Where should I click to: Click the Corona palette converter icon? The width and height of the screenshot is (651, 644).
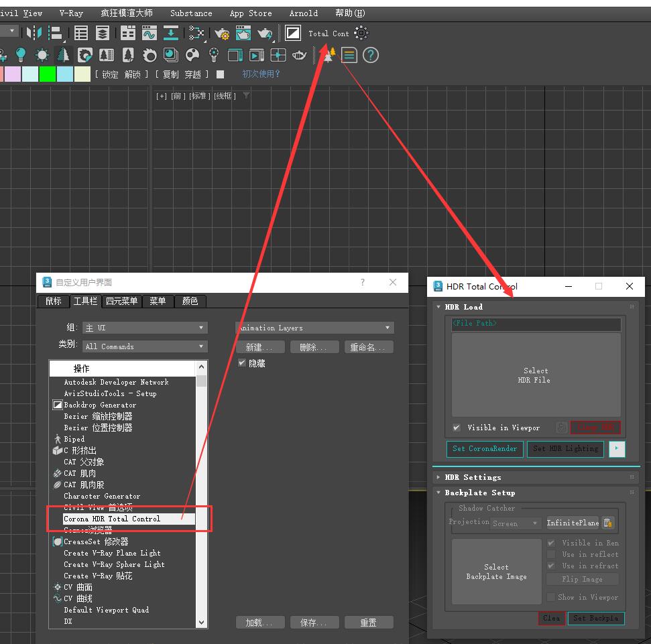click(x=192, y=55)
